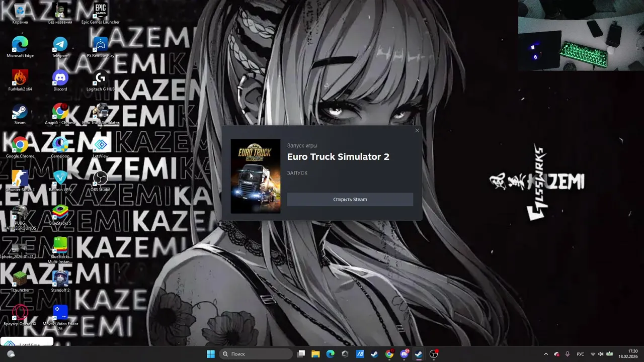Open Chrome from the taskbar

coord(389,354)
